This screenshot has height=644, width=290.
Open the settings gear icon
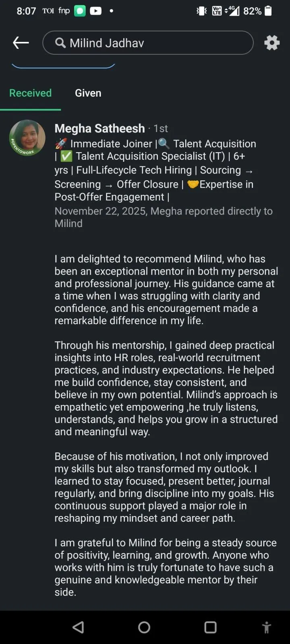click(272, 43)
